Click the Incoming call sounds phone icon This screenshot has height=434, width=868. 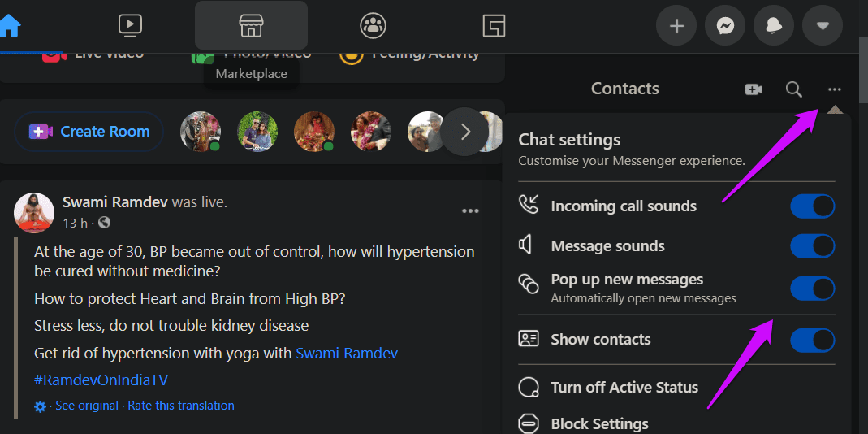point(528,205)
